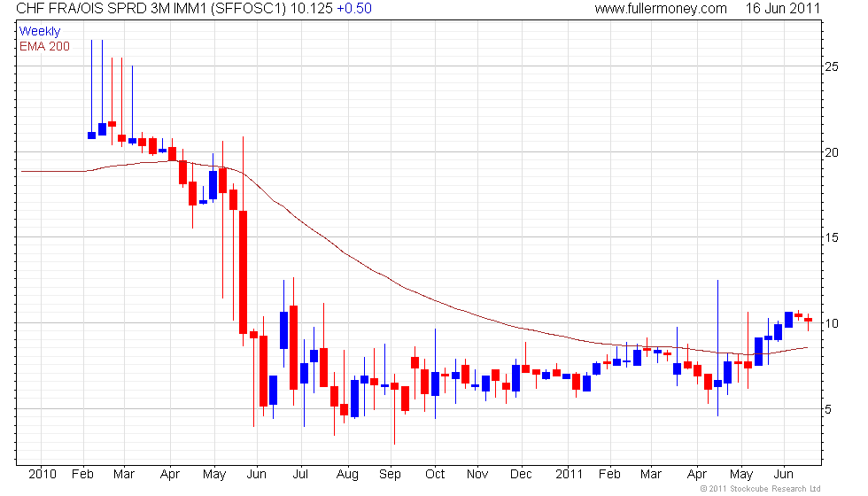The image size is (868, 496).
Task: Click the x-axis label Sep
Action: [390, 475]
